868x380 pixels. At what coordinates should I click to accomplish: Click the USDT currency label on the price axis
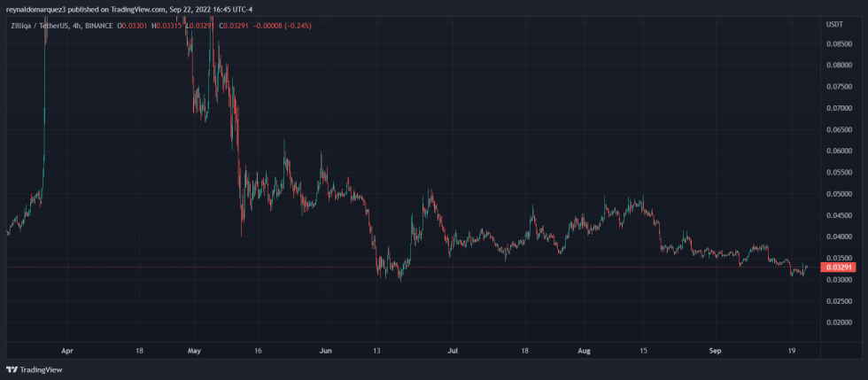836,23
